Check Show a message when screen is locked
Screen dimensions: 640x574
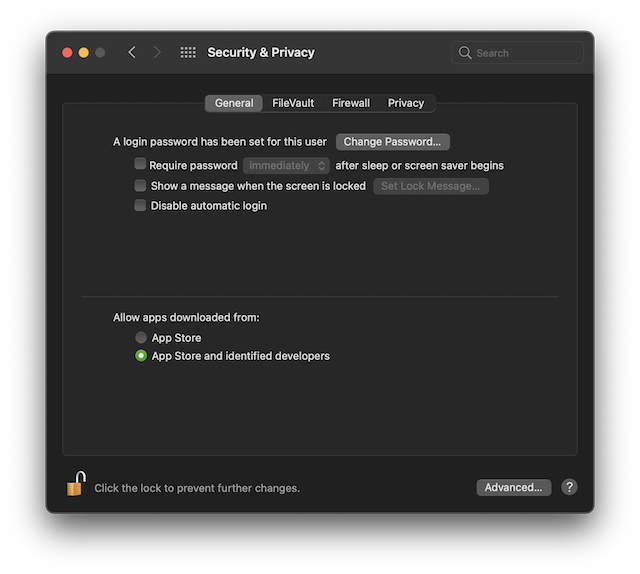point(140,186)
